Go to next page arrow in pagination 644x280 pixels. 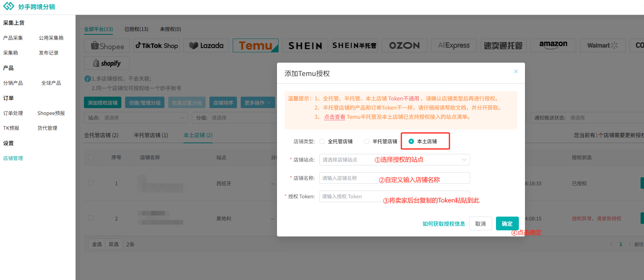click(x=630, y=244)
